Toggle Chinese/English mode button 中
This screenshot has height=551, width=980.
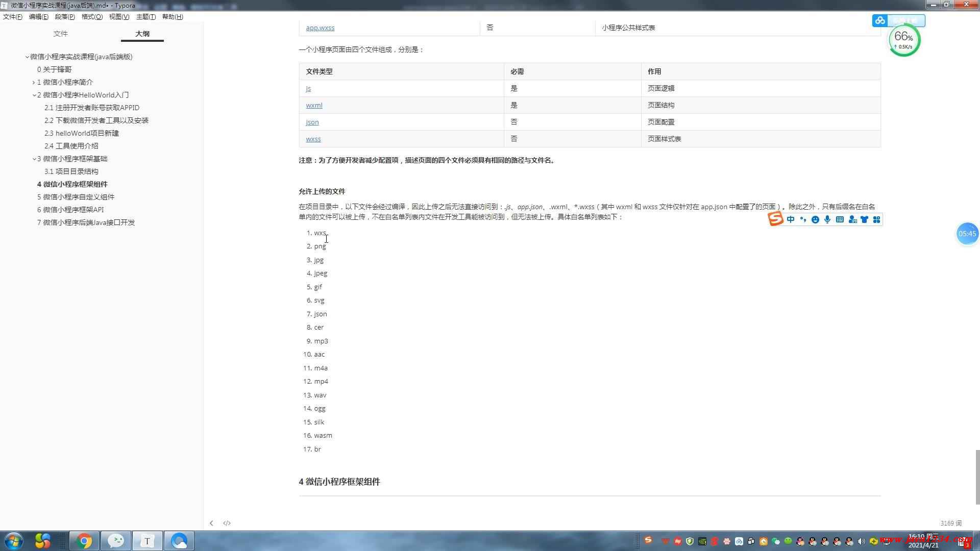[791, 219]
